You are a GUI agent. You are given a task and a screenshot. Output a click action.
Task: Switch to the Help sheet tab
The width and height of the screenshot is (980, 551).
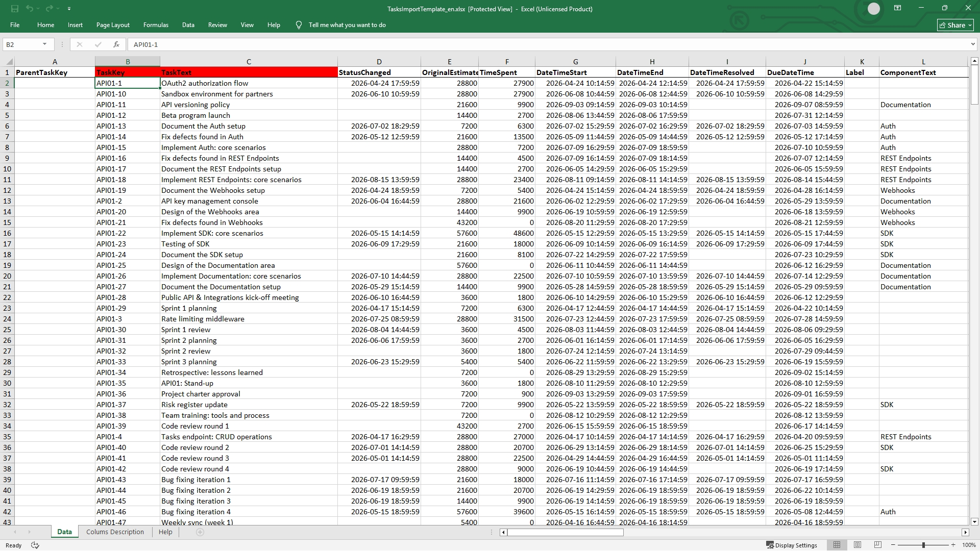coord(165,532)
